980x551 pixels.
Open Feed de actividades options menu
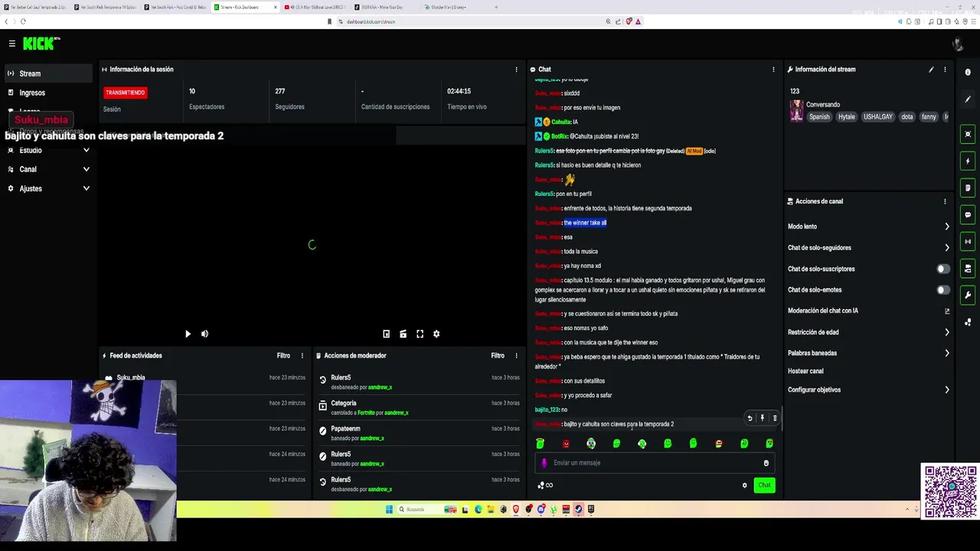click(x=302, y=355)
